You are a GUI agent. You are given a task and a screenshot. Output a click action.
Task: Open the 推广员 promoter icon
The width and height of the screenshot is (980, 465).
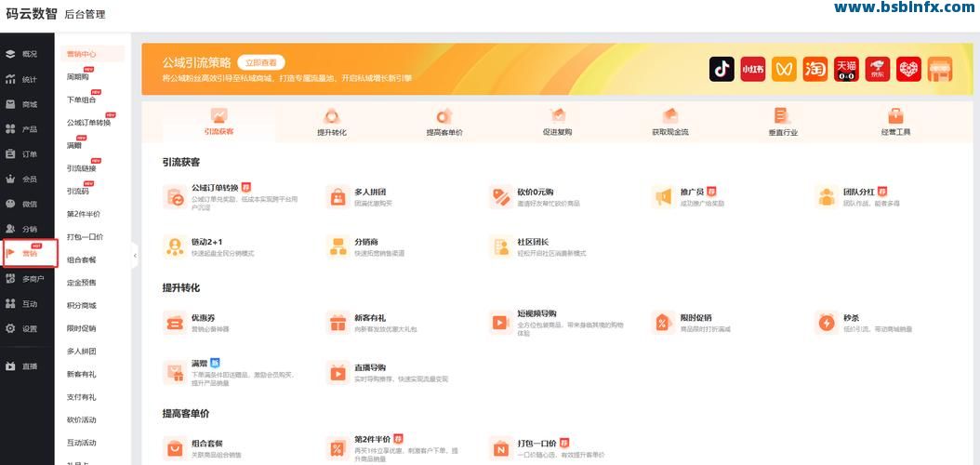[663, 197]
